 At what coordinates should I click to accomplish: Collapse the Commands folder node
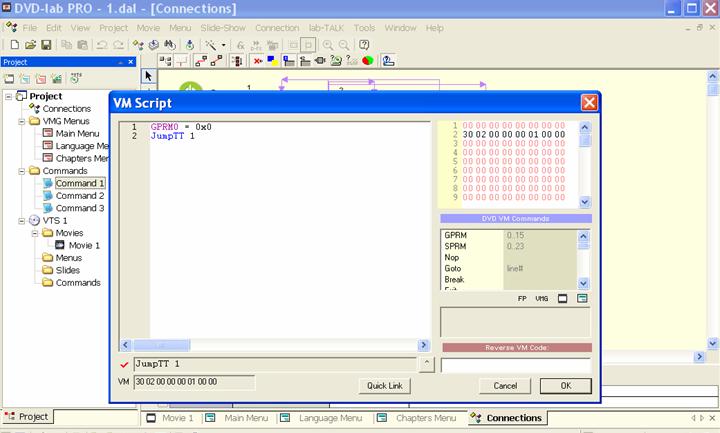coord(22,171)
